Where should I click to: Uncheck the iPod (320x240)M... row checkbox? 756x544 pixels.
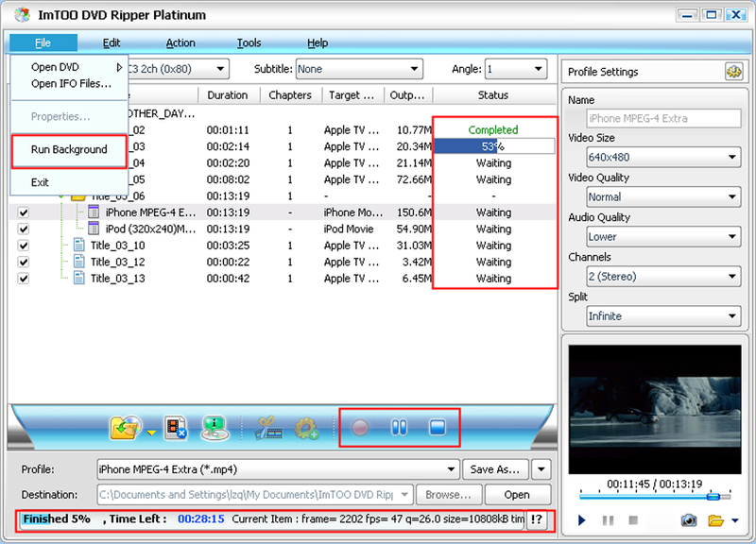(23, 229)
